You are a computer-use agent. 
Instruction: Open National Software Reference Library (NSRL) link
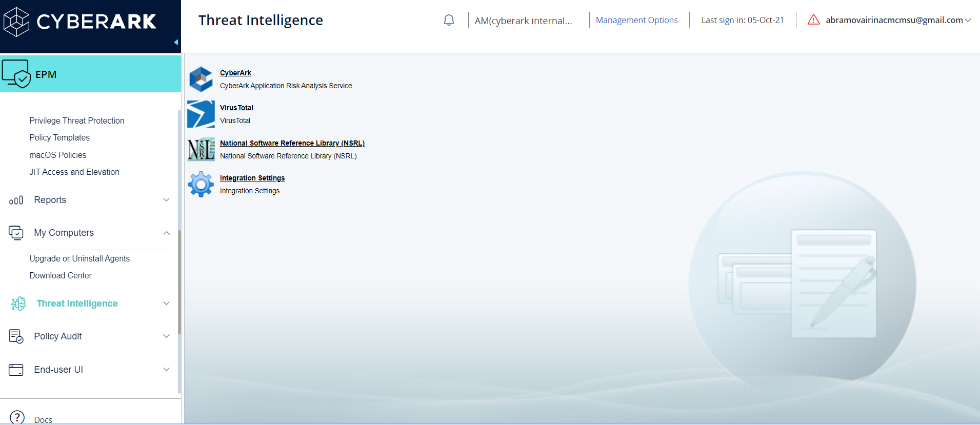click(x=292, y=143)
